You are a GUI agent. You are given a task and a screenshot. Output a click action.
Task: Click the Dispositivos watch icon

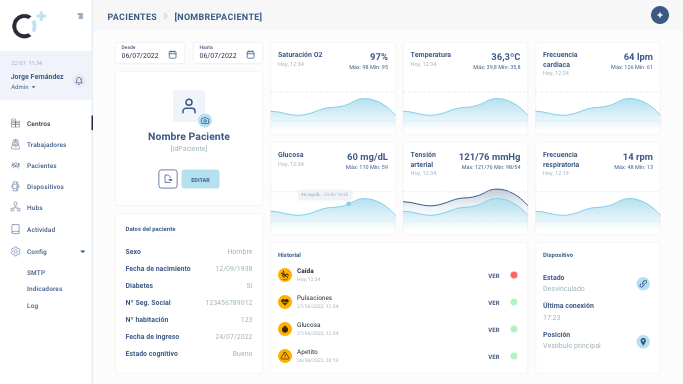coord(15,186)
